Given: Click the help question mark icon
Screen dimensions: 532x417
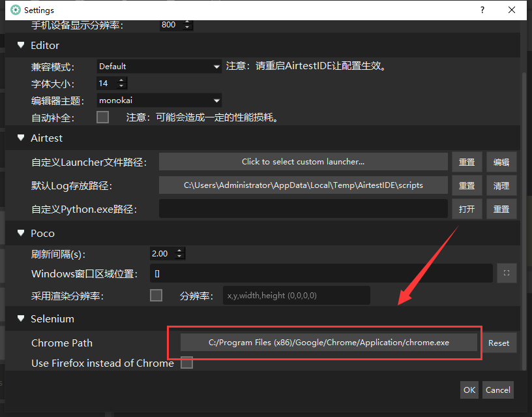Looking at the screenshot, I should click(x=482, y=10).
